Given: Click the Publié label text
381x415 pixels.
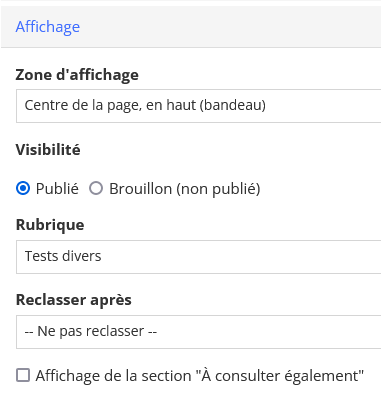Looking at the screenshot, I should tap(57, 189).
